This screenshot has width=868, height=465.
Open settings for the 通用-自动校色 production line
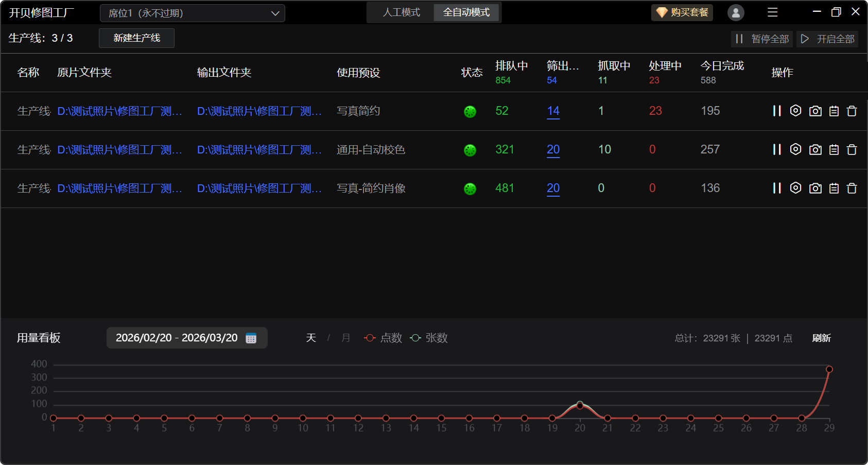pos(795,149)
